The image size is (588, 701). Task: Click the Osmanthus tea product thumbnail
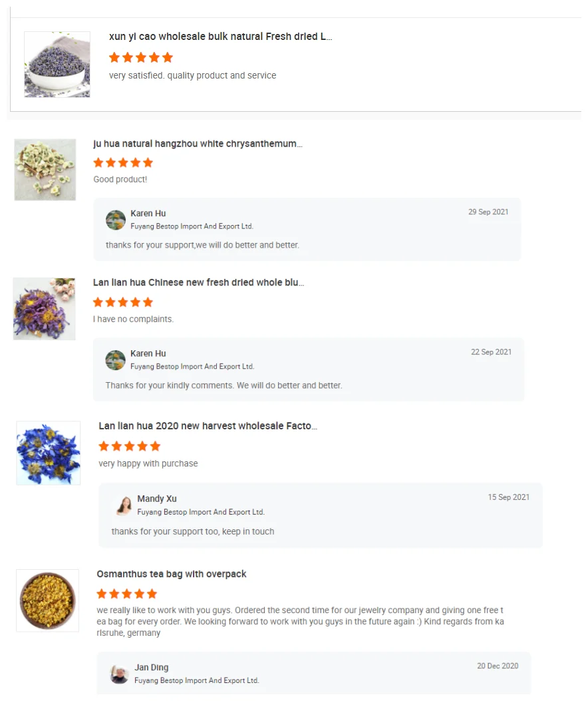click(48, 600)
